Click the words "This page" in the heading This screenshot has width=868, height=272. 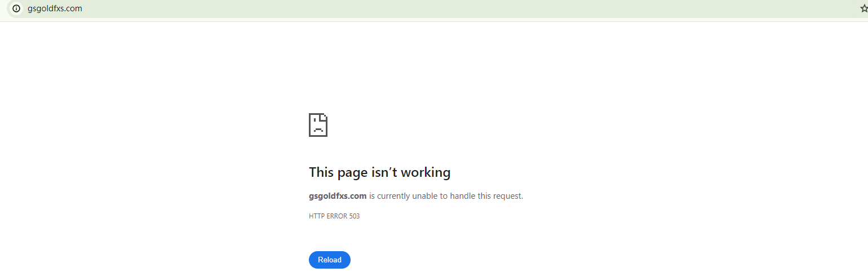(338, 172)
